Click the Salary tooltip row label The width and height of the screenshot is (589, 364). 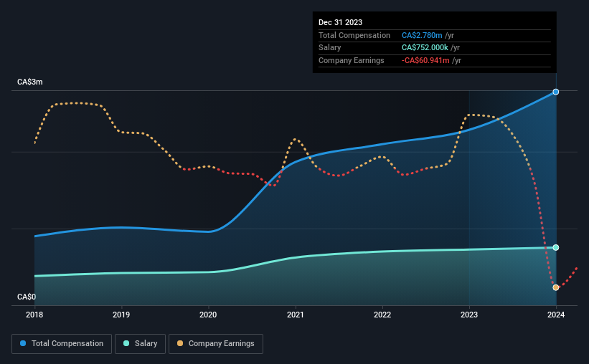pos(330,48)
